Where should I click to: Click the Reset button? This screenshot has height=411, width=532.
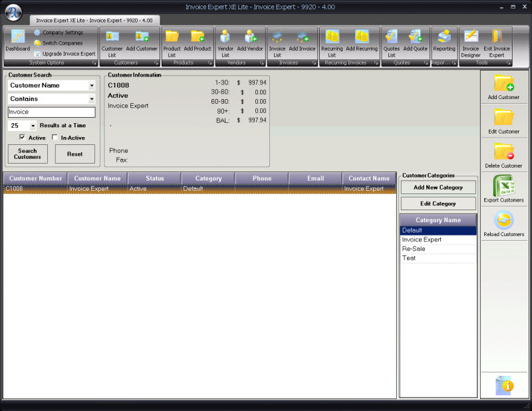75,154
